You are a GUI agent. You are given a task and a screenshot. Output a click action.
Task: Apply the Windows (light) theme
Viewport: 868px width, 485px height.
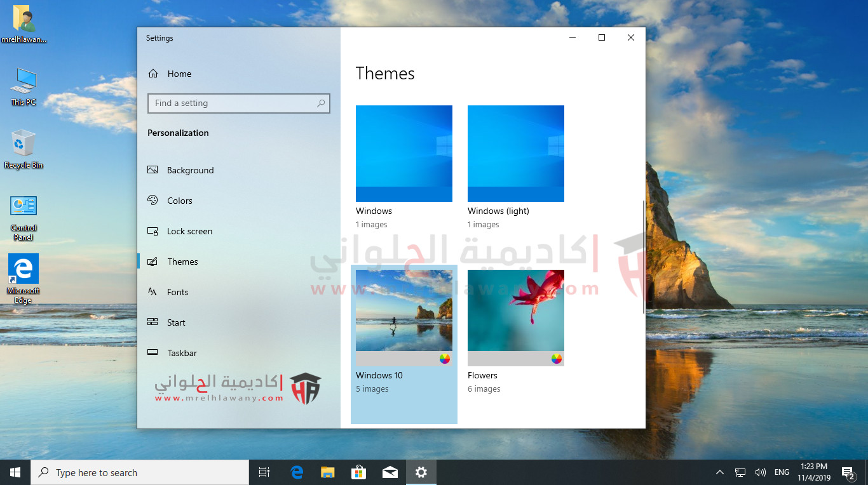pos(516,154)
